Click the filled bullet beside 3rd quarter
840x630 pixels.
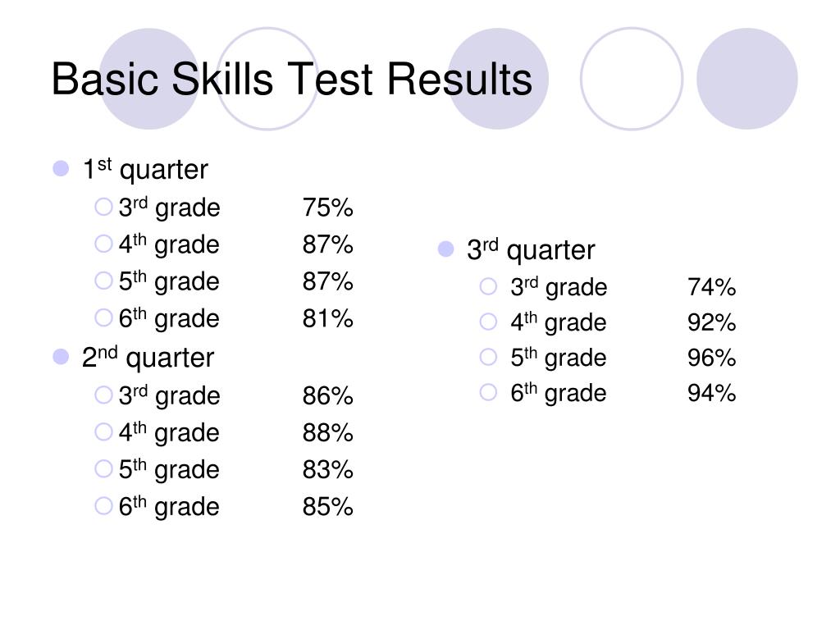click(x=445, y=249)
